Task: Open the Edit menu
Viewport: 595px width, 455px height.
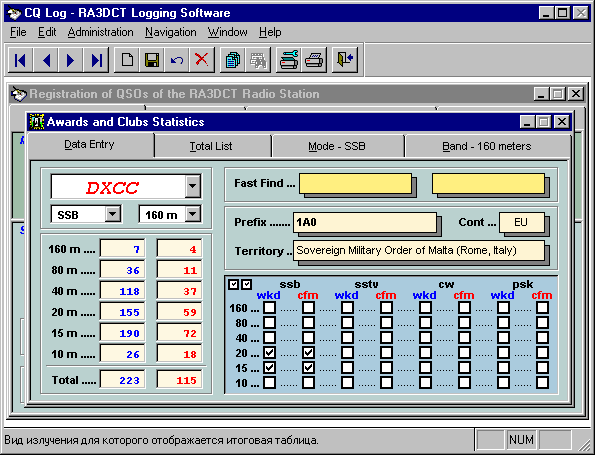Action: click(x=47, y=32)
